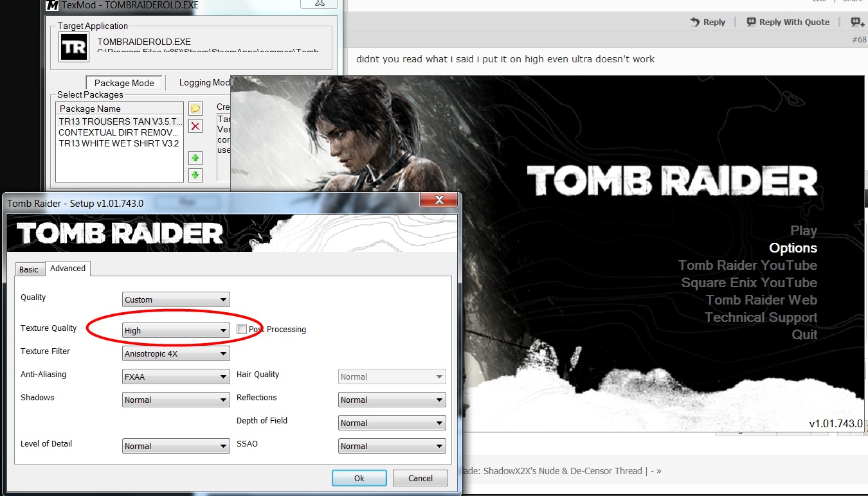868x496 pixels.
Task: Select the Advanced tab
Action: click(x=68, y=269)
